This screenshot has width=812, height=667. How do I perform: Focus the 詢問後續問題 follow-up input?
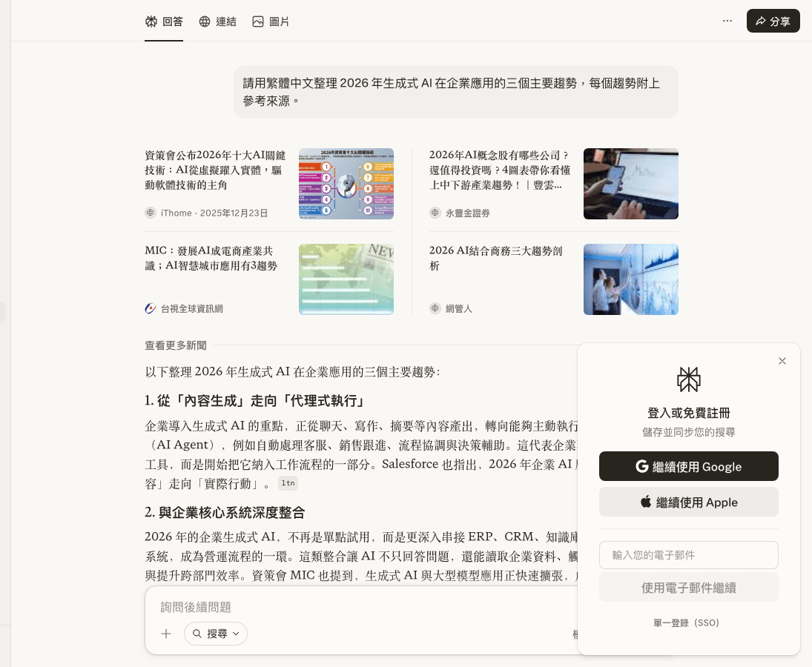[x=363, y=607]
